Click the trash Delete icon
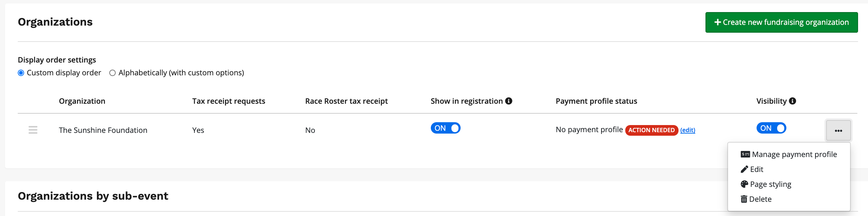The image size is (868, 216). tap(744, 199)
